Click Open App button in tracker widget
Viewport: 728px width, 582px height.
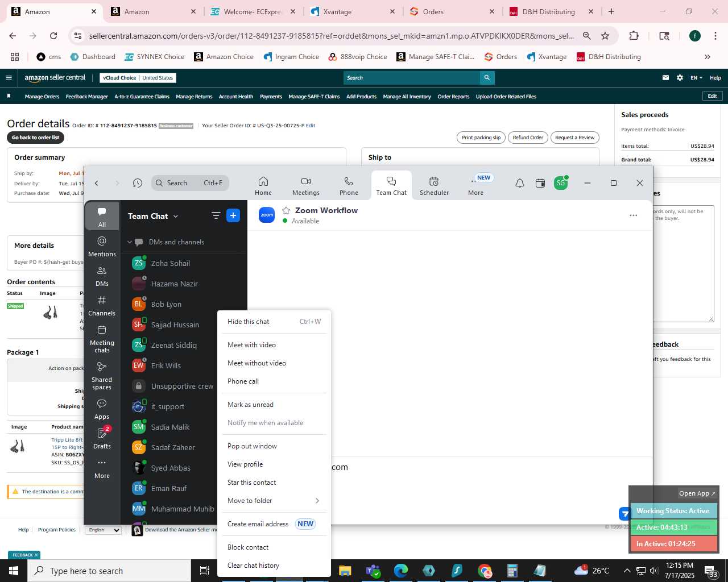[697, 493]
